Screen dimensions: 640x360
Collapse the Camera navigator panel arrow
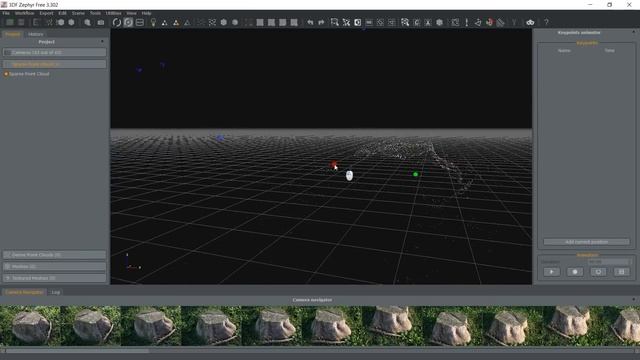coord(633,300)
